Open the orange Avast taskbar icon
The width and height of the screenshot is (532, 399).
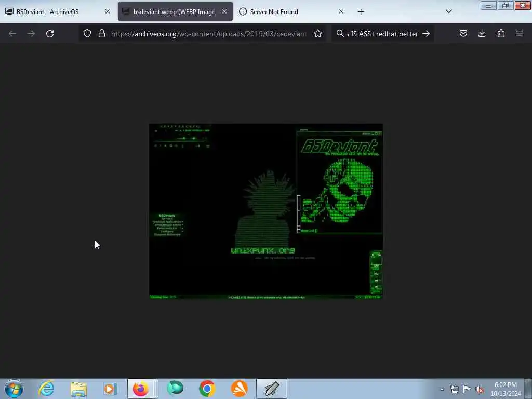click(x=239, y=389)
